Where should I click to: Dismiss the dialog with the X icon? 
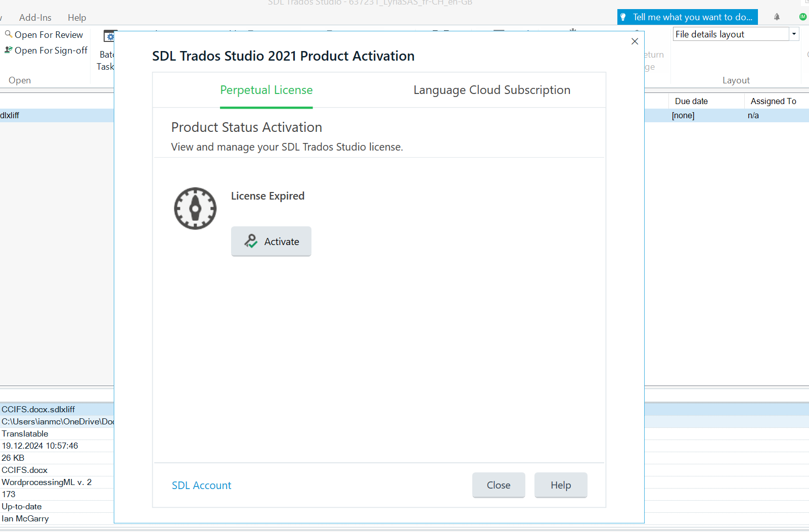pos(635,41)
